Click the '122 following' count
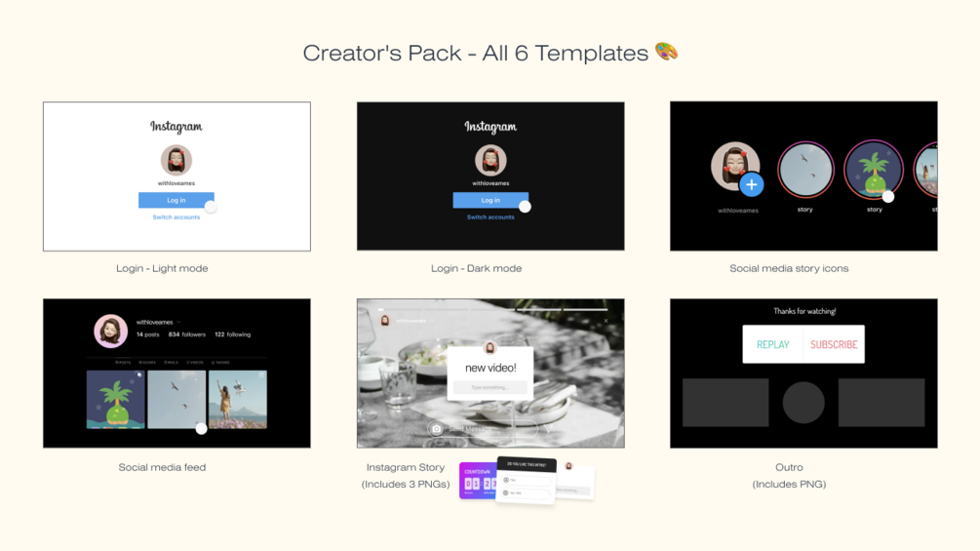This screenshot has width=980, height=551. (x=232, y=335)
